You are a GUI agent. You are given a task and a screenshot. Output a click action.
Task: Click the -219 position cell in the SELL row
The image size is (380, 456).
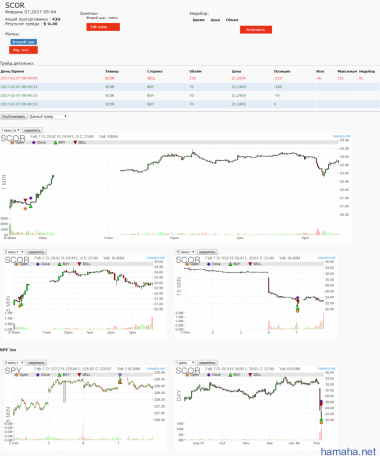[x=278, y=78]
